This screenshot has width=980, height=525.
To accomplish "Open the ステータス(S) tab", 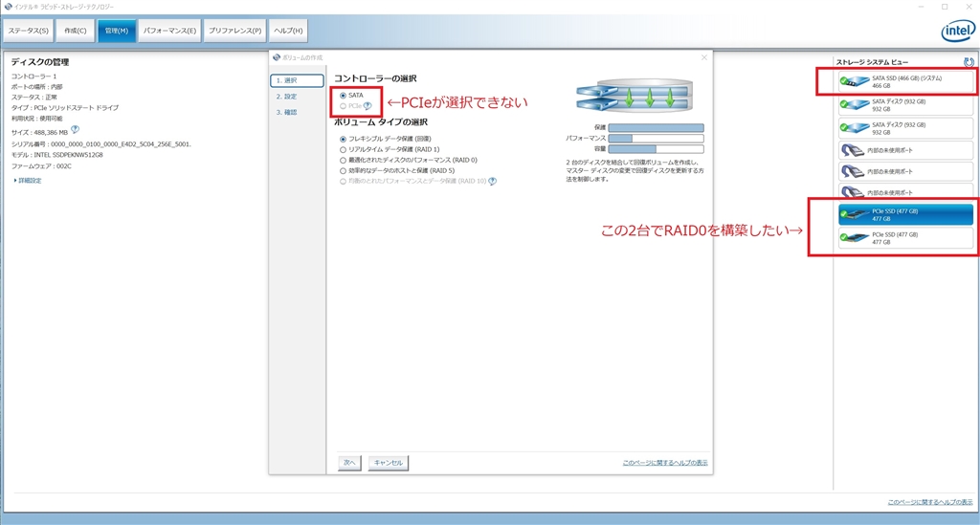I will click(28, 31).
